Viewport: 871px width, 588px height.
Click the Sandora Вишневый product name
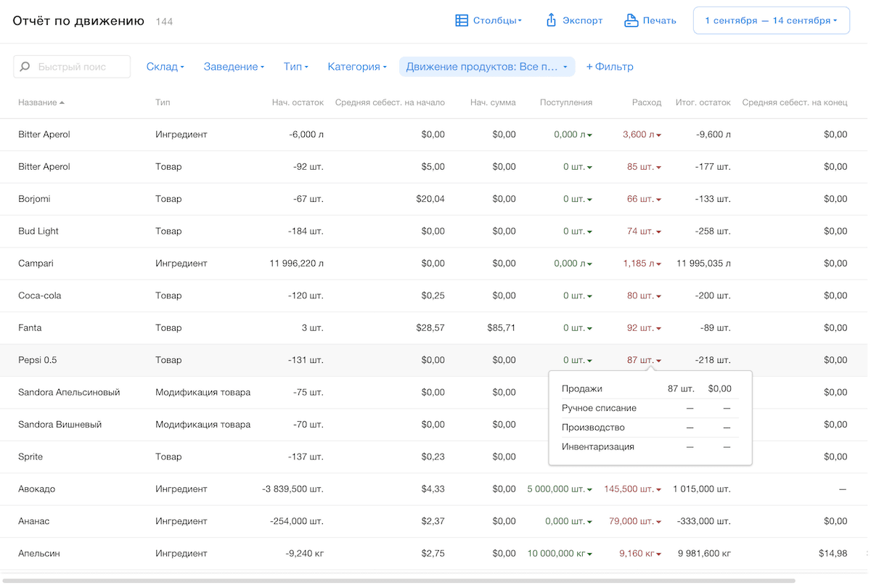point(60,425)
